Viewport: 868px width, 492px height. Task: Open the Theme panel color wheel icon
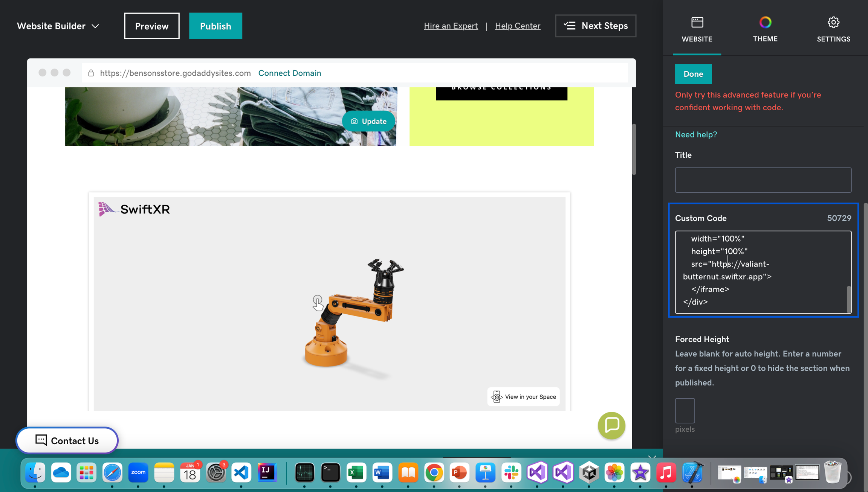[765, 23]
